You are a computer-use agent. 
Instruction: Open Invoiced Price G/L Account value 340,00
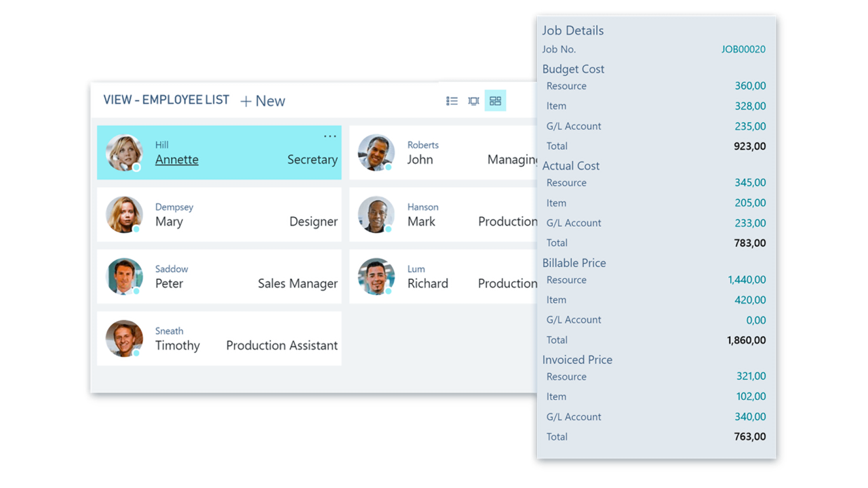[x=751, y=417]
